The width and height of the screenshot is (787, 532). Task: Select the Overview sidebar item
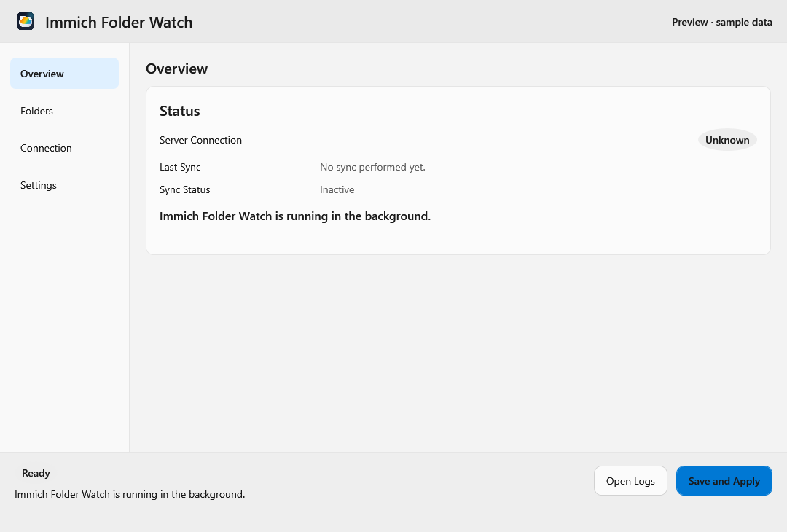pos(64,74)
